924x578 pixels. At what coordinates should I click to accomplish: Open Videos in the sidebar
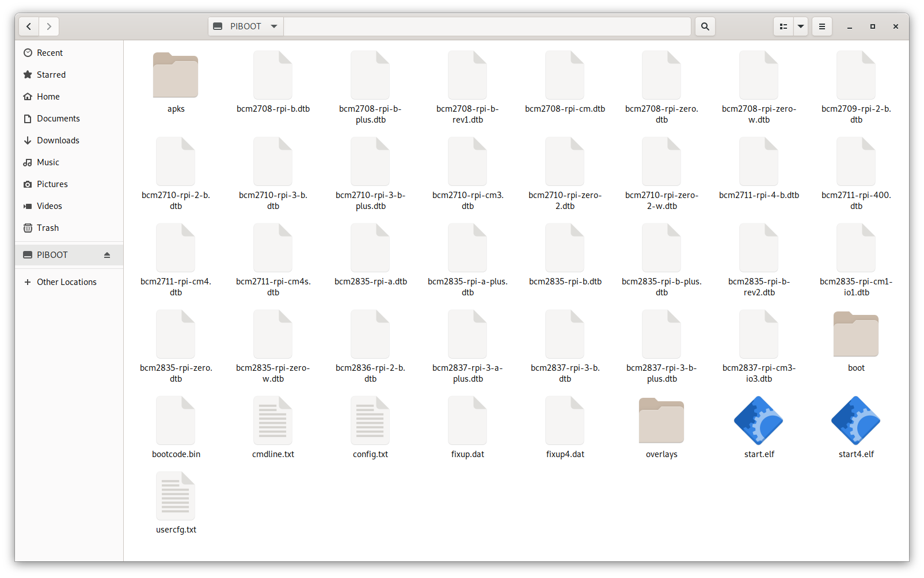click(x=69, y=206)
